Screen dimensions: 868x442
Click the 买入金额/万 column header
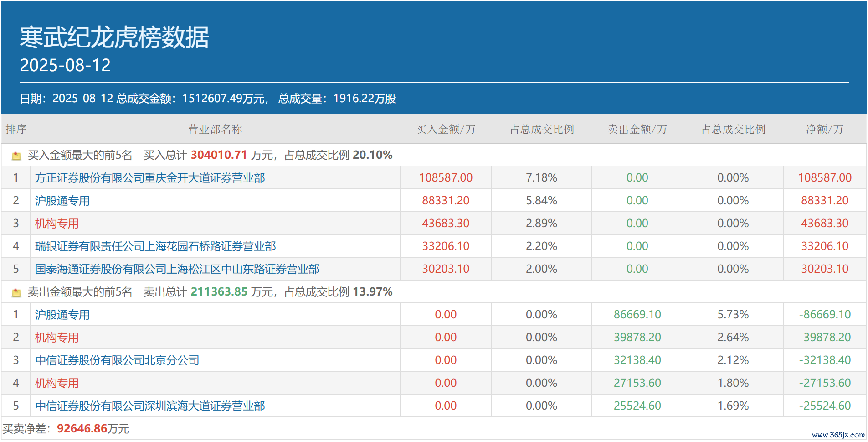(x=446, y=130)
